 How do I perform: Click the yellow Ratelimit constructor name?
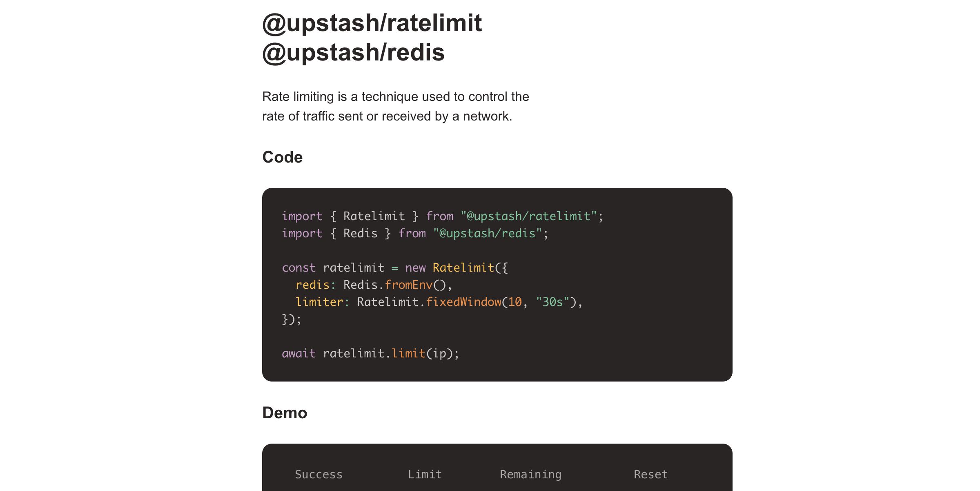(463, 268)
